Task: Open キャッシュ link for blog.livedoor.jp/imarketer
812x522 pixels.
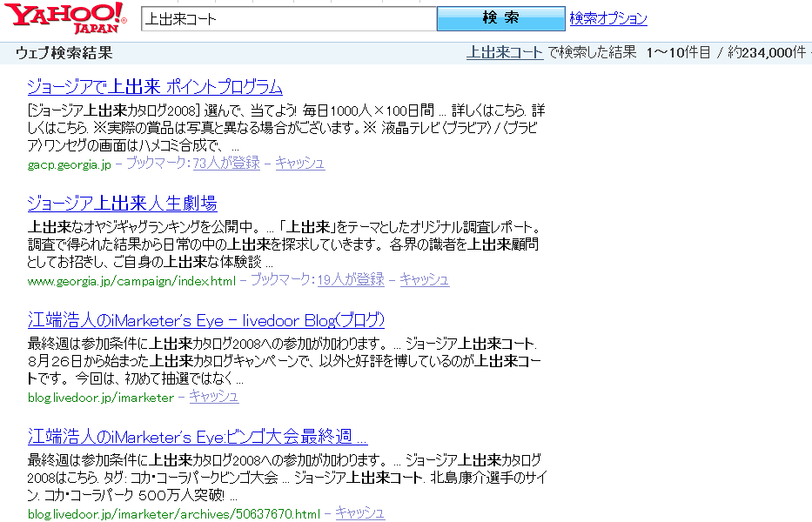Action: (x=214, y=397)
